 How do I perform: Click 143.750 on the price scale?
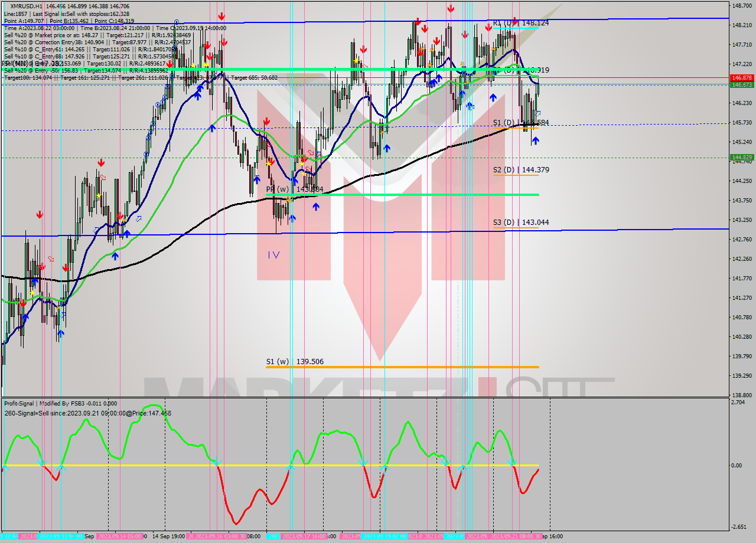click(x=742, y=201)
